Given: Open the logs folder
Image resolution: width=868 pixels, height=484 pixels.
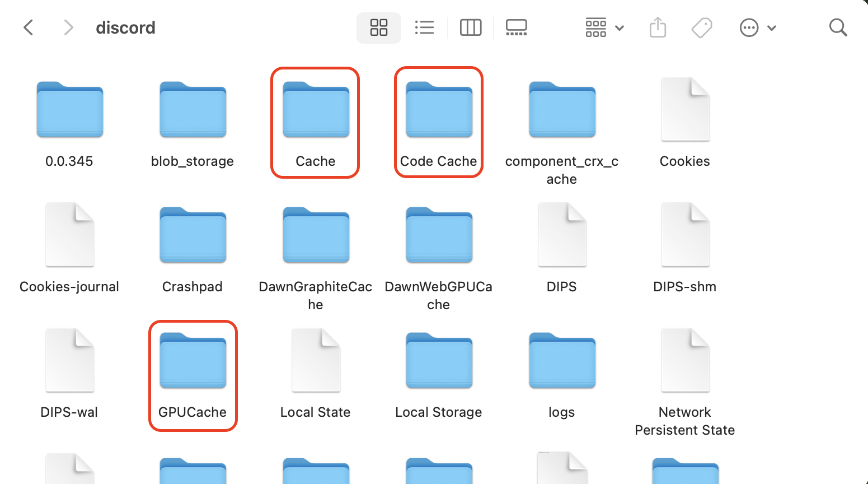Looking at the screenshot, I should pyautogui.click(x=561, y=361).
